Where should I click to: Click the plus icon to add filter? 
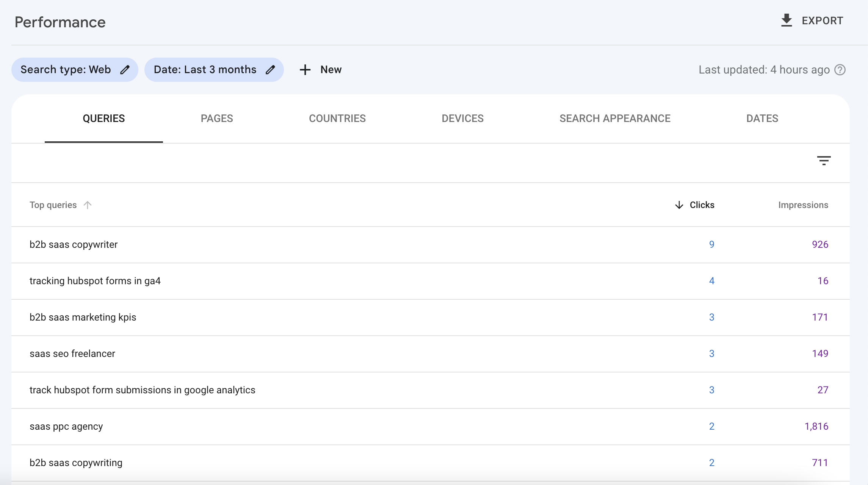(x=305, y=70)
